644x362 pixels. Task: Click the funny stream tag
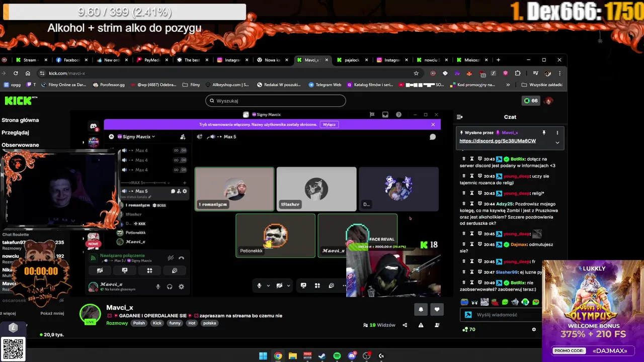pyautogui.click(x=175, y=323)
